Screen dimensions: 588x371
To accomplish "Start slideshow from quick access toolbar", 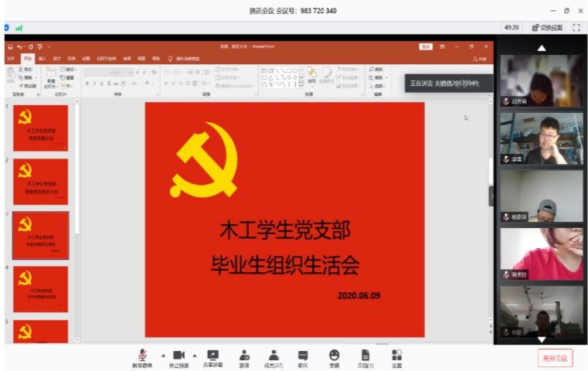I will pos(39,47).
